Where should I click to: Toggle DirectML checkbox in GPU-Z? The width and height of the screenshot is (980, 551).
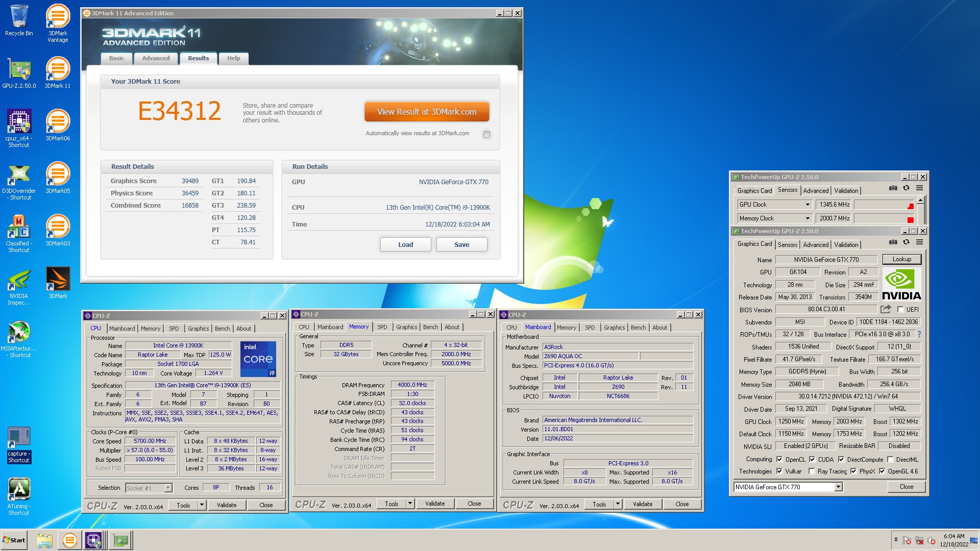890,460
